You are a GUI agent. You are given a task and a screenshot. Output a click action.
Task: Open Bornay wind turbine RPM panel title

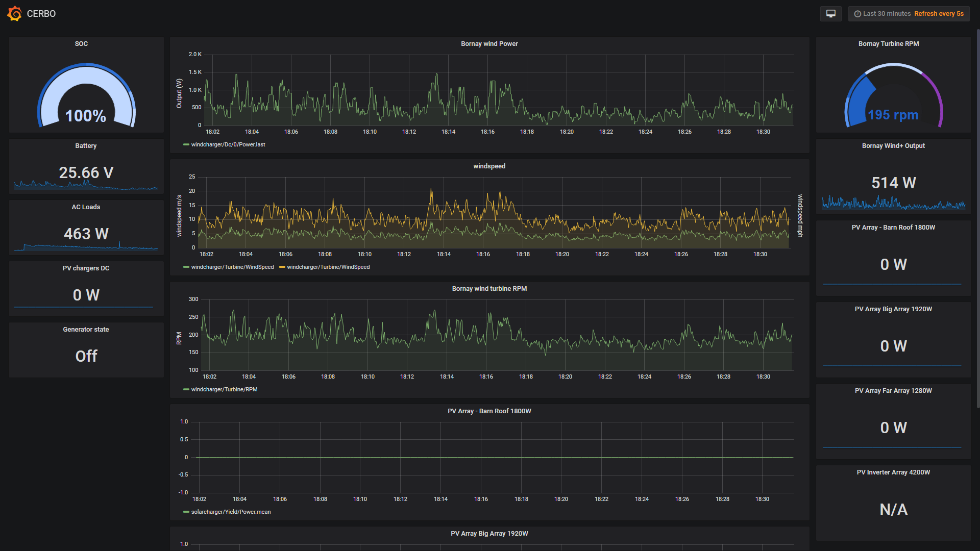point(489,289)
